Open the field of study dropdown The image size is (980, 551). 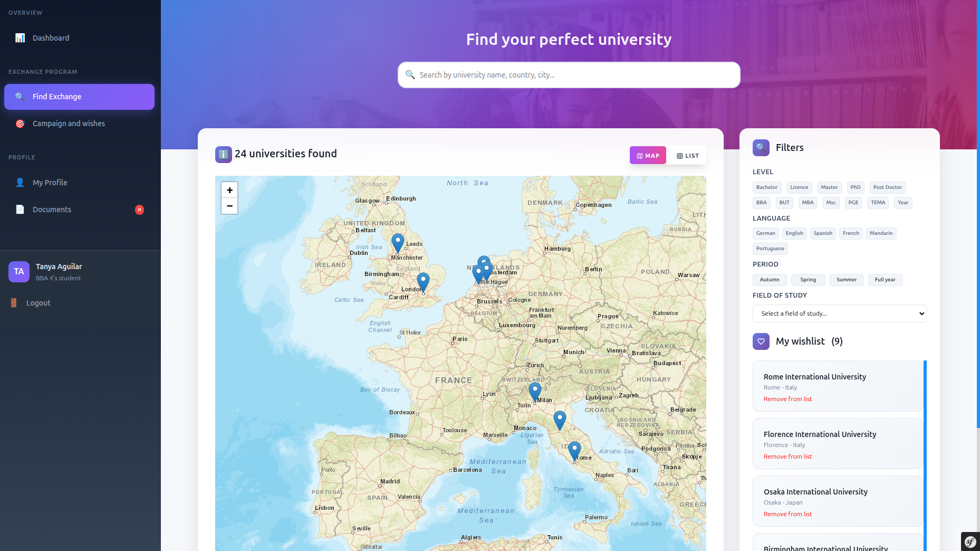coord(840,313)
